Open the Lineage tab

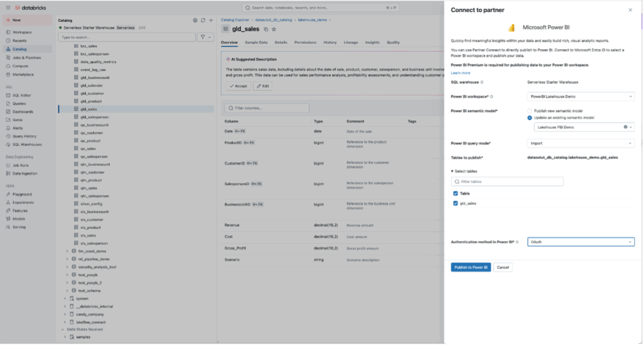tap(350, 42)
